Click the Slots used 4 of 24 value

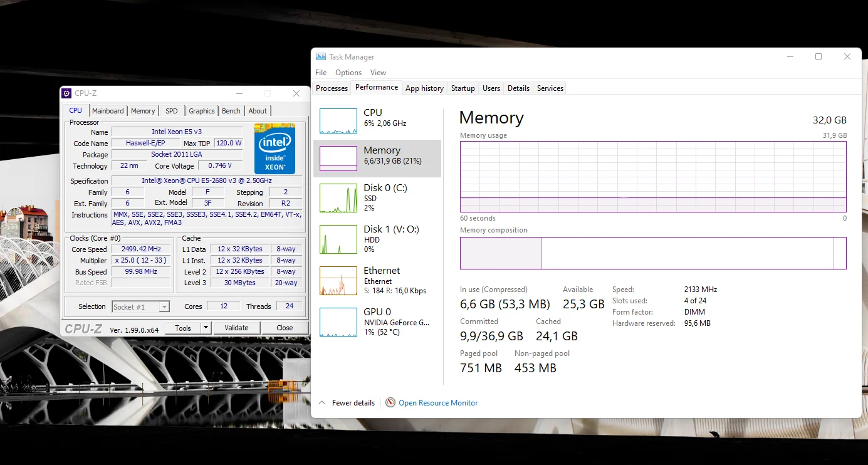(696, 301)
